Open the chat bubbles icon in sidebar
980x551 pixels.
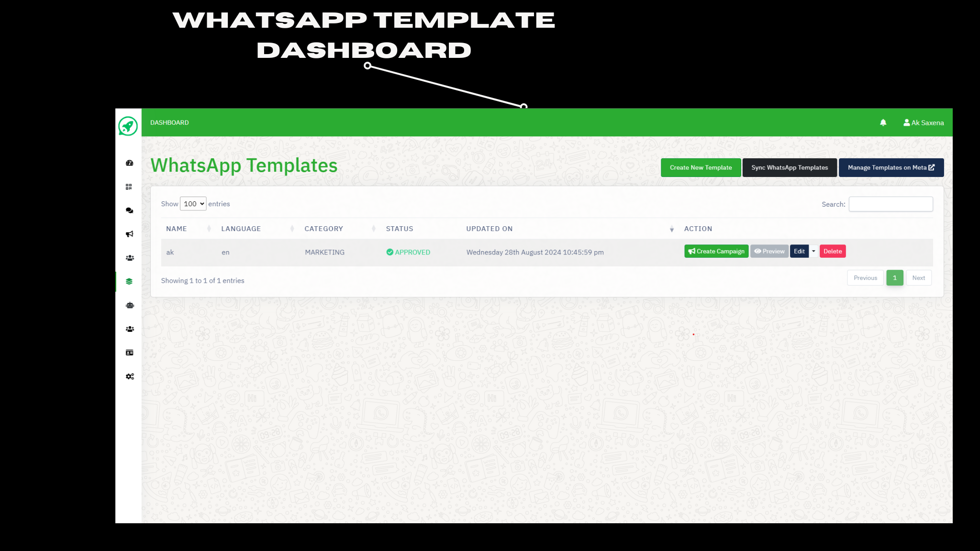coord(129,210)
